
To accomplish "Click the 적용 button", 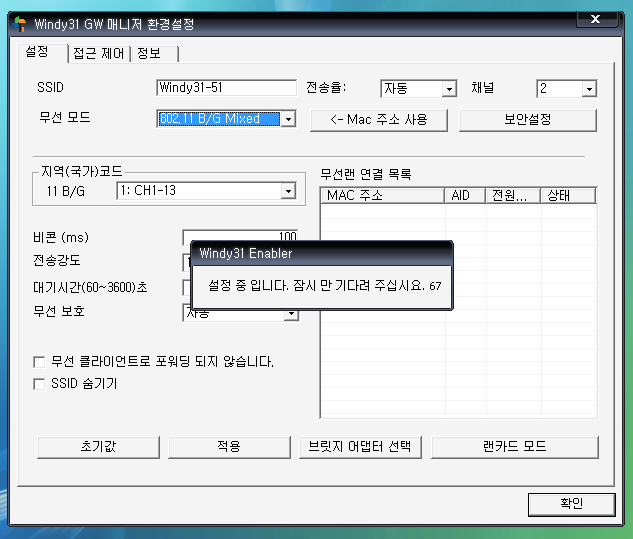I will point(229,447).
